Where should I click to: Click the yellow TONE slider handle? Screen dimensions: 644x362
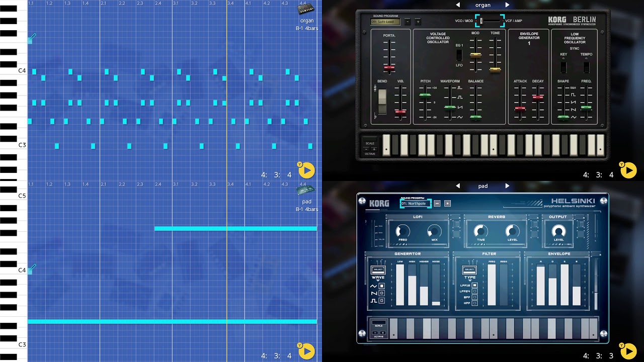pos(495,69)
